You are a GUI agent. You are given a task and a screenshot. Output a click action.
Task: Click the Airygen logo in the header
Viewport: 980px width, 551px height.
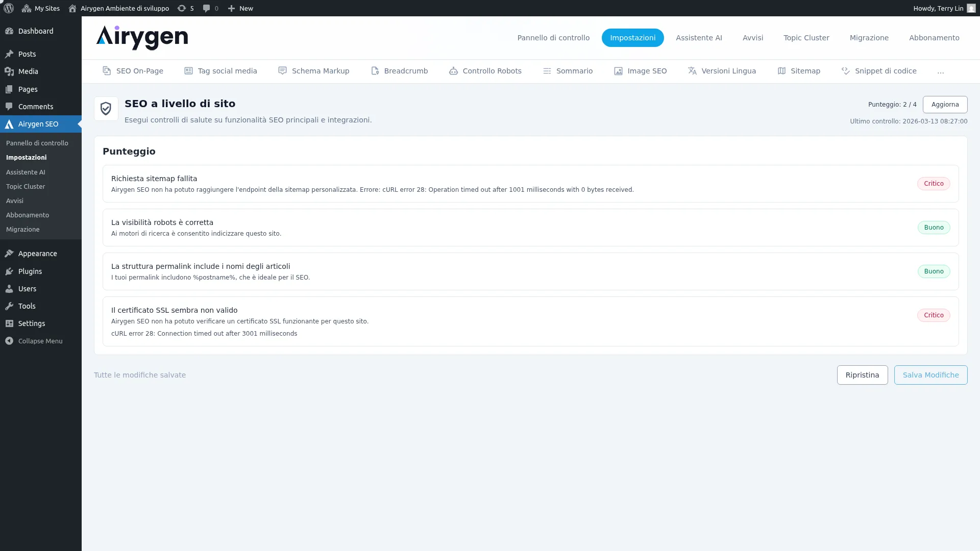coord(142,38)
